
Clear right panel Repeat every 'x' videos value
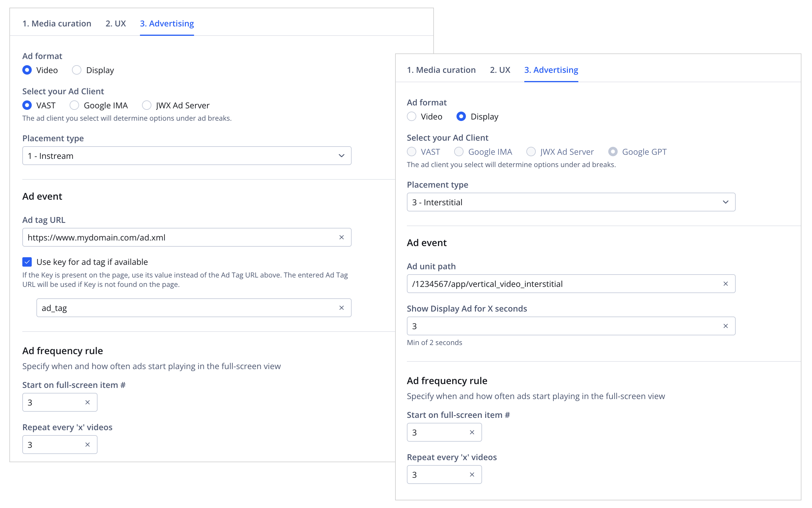tap(472, 475)
